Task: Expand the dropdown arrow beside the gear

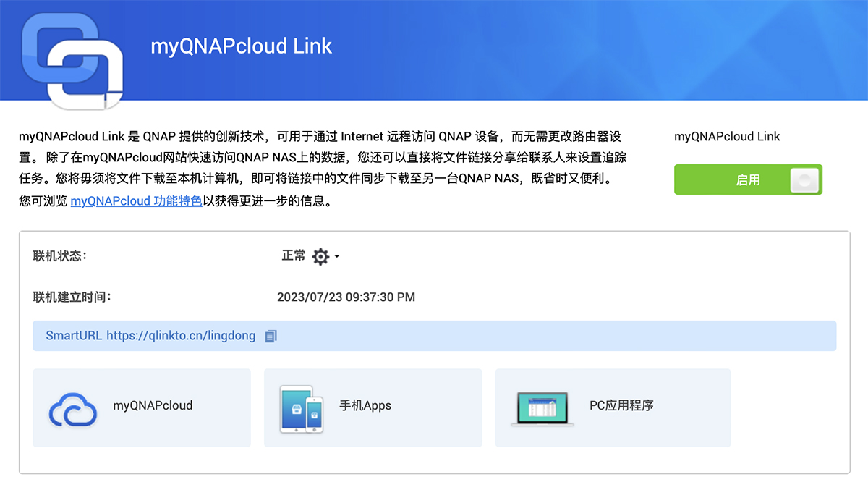Action: [337, 257]
